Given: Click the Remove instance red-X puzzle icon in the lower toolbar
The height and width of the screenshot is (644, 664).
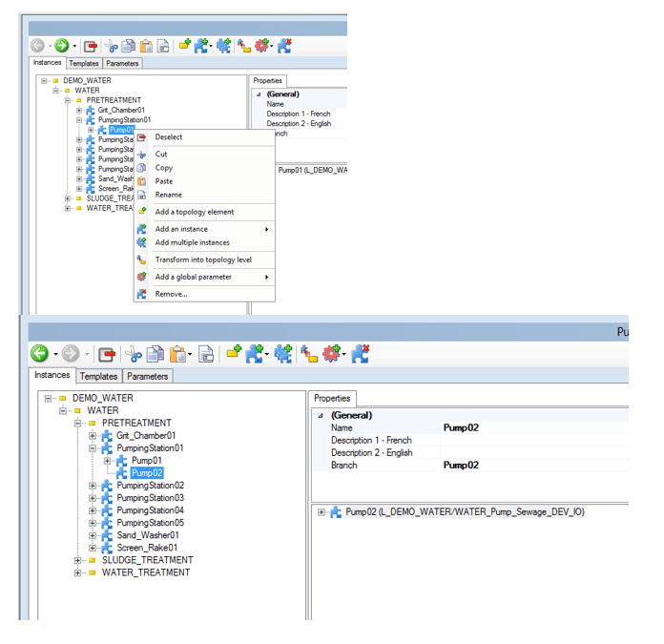Looking at the screenshot, I should pyautogui.click(x=360, y=354).
